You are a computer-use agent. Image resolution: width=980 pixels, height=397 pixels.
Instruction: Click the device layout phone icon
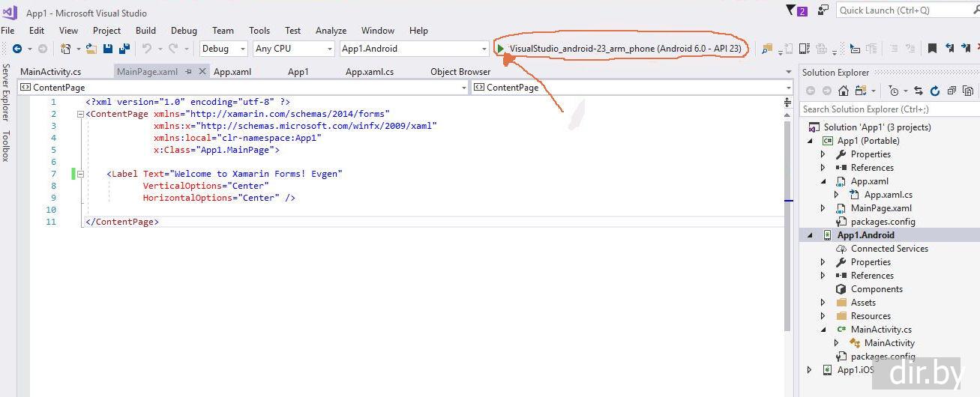(x=805, y=49)
